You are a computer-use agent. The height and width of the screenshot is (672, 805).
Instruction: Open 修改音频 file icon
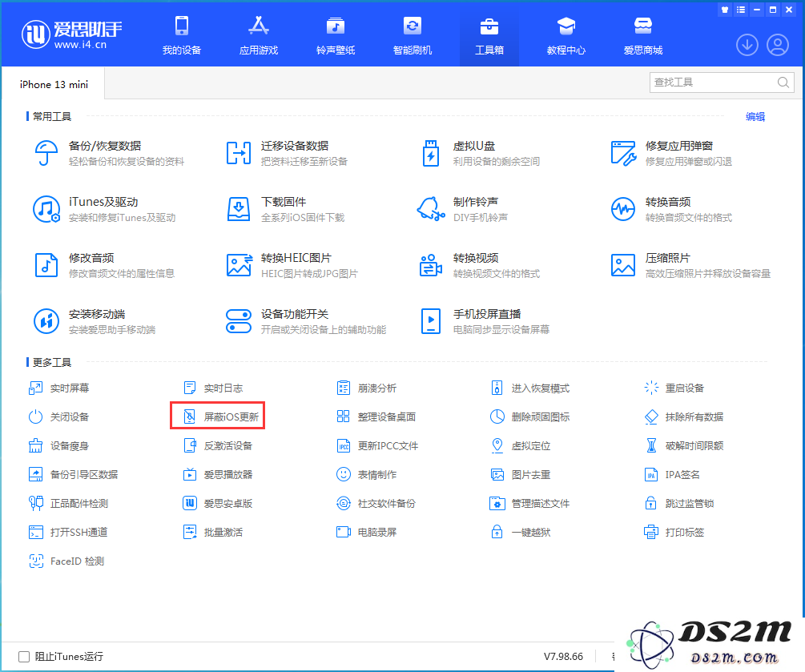(x=46, y=265)
